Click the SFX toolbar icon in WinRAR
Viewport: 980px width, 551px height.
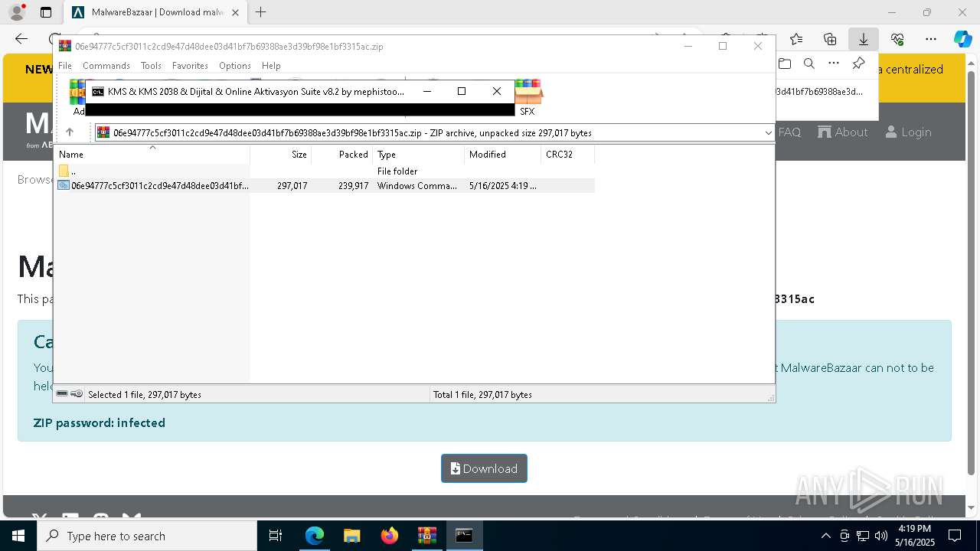click(x=528, y=97)
